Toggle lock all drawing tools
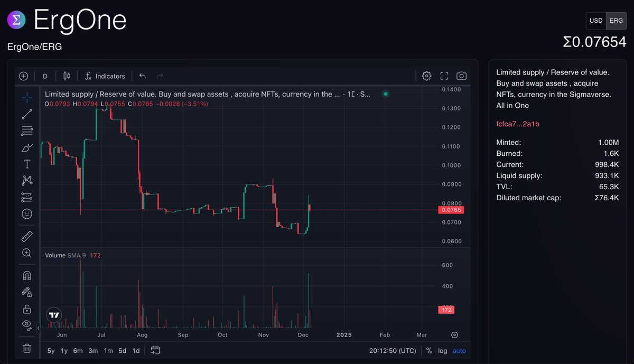Screen dimensions: 634x364 tap(27, 309)
